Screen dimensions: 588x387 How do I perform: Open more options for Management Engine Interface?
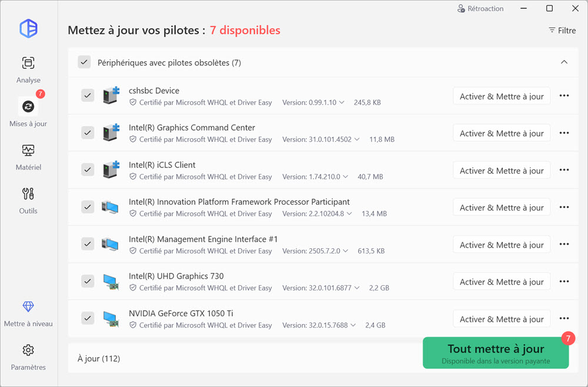(564, 244)
